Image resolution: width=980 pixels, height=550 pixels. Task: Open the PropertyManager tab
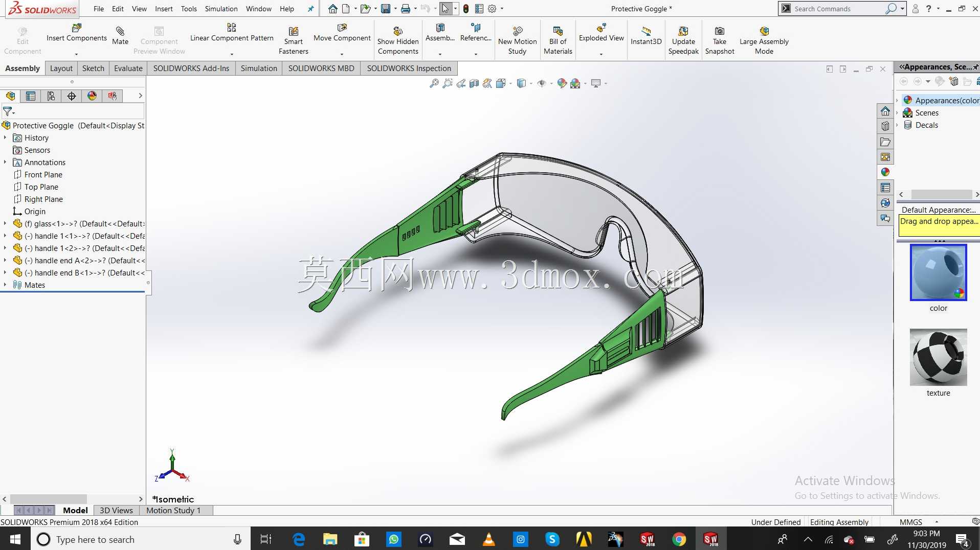[31, 96]
